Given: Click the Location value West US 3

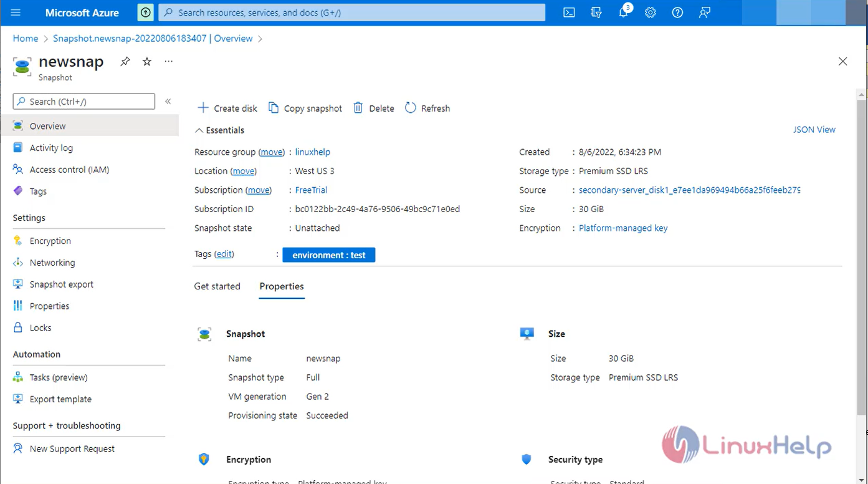Looking at the screenshot, I should [315, 171].
